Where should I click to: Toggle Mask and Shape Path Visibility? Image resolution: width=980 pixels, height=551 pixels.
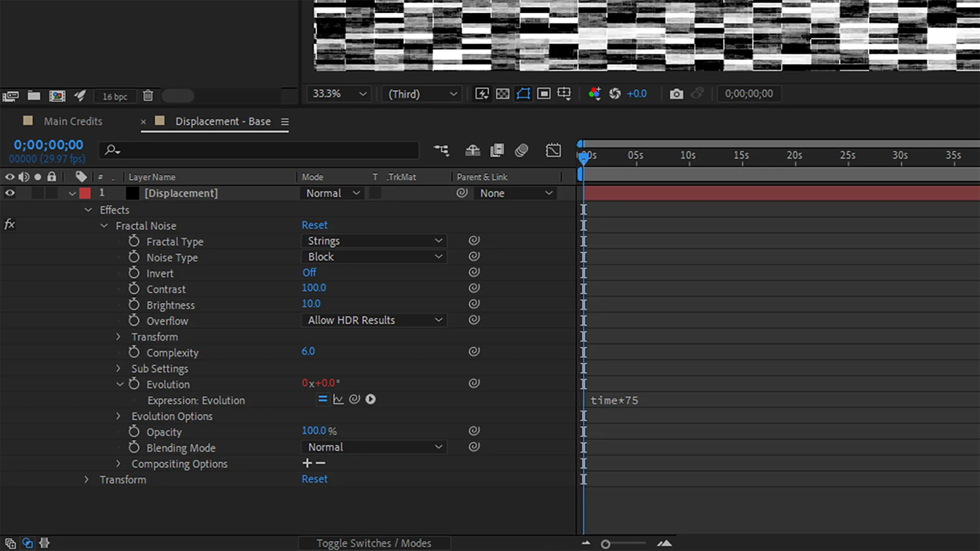(523, 93)
